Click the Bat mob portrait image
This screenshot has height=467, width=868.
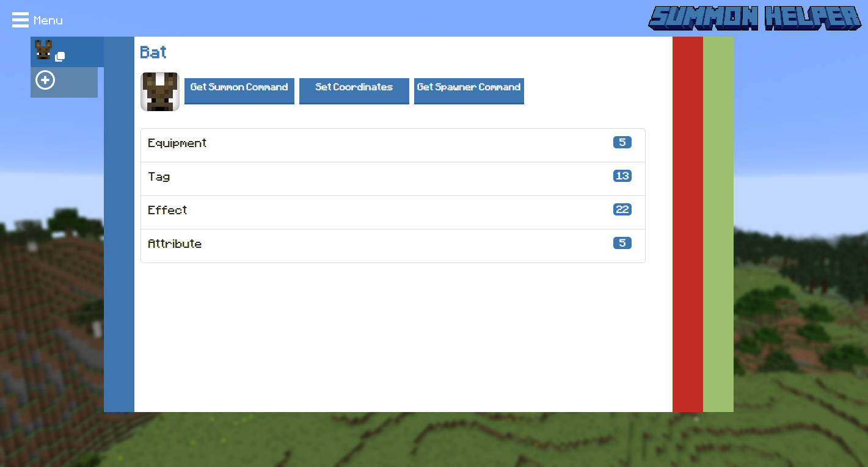(x=160, y=92)
